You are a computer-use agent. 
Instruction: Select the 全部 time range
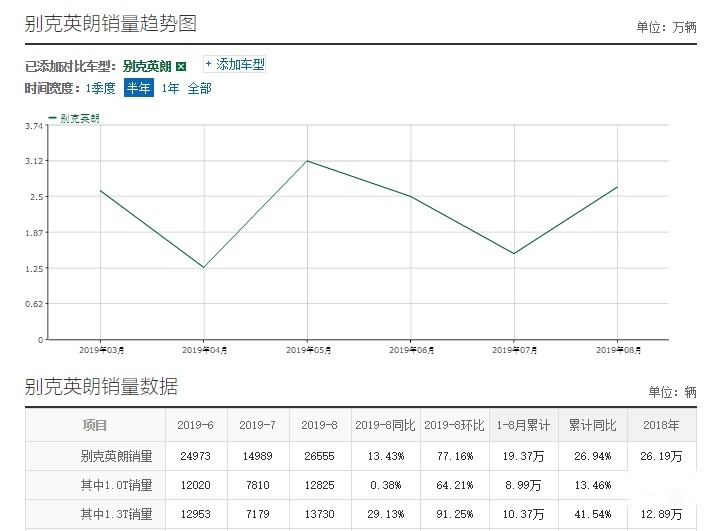[x=199, y=88]
